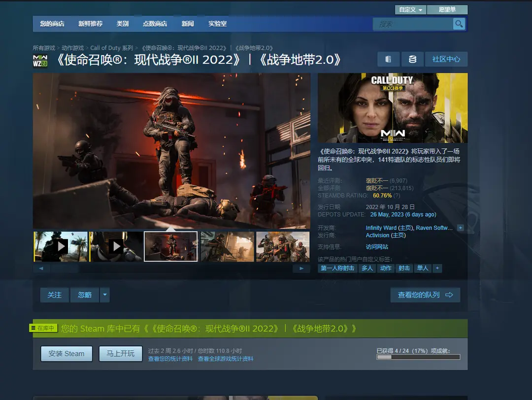Expand developers list plus icon
Viewport: 532px width, 400px height.
(x=461, y=228)
